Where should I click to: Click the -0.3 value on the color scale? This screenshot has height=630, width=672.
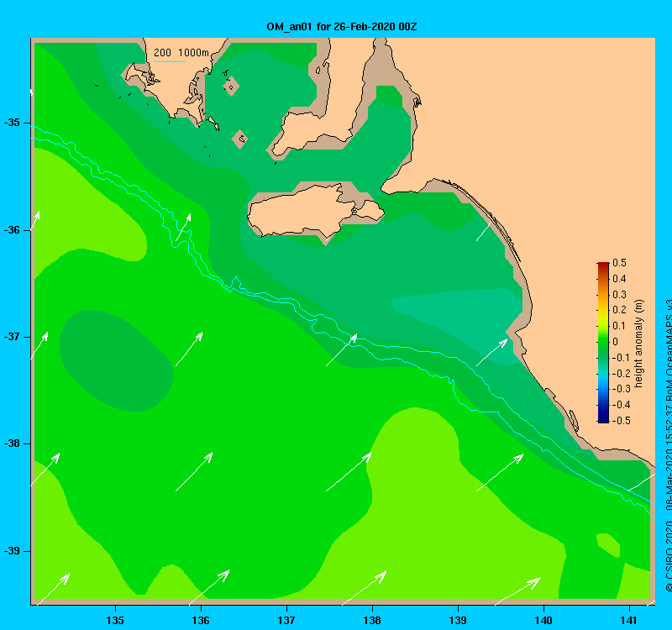(621, 389)
